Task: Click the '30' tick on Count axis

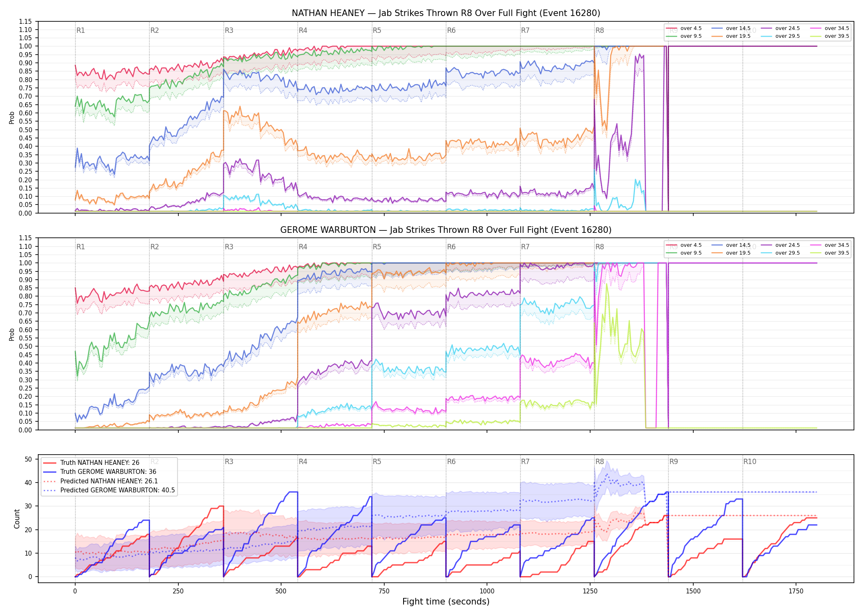Action: tap(28, 506)
